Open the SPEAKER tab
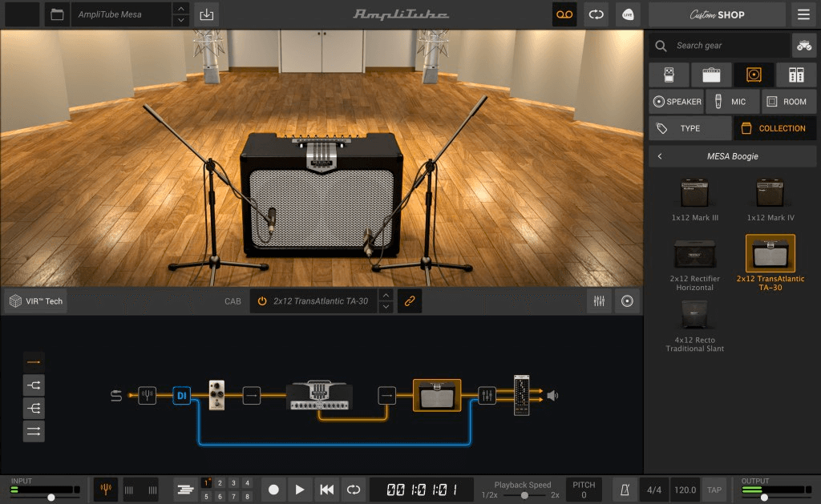Image resolution: width=821 pixels, height=504 pixels. 677,102
